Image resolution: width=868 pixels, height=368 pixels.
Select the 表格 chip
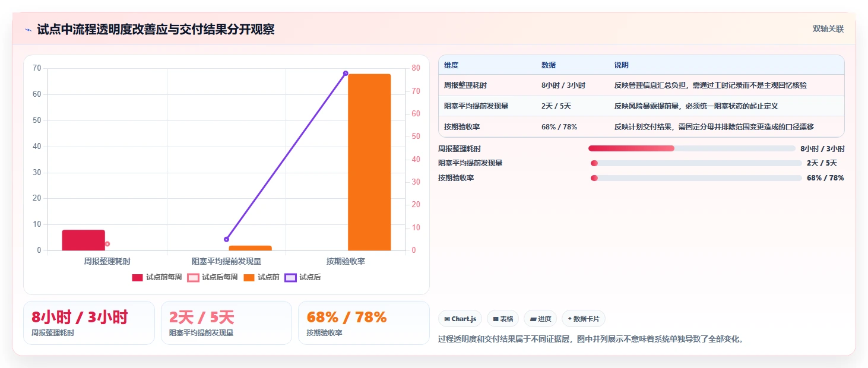(x=503, y=319)
